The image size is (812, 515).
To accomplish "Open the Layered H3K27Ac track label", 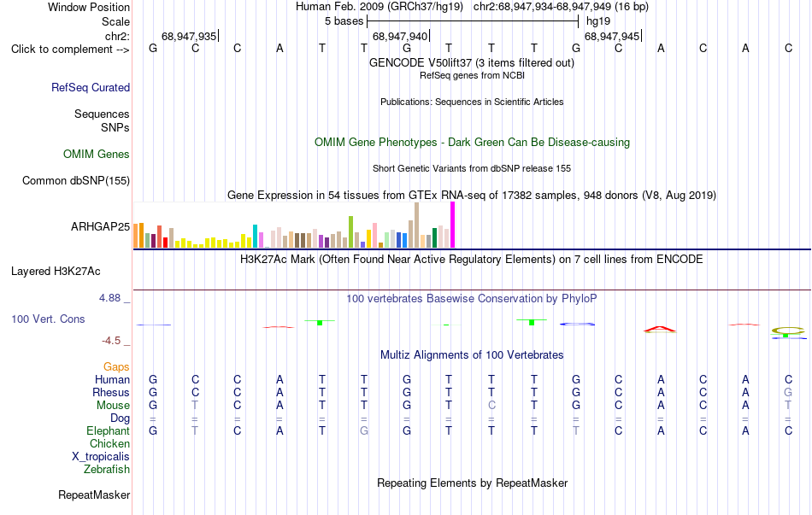I will [x=56, y=272].
